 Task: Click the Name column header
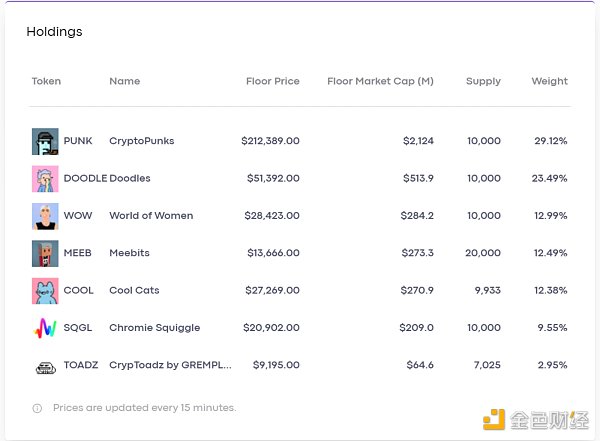[x=124, y=81]
